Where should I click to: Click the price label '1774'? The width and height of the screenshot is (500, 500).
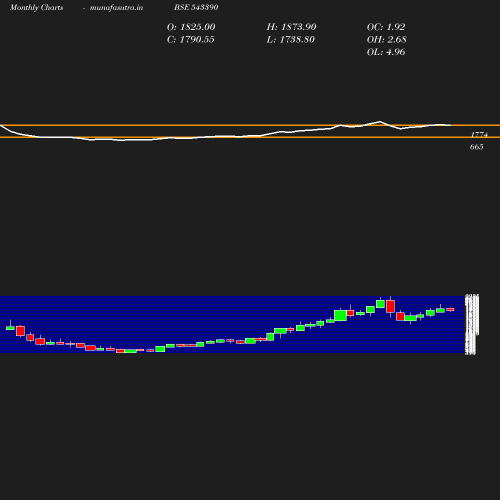pos(479,135)
